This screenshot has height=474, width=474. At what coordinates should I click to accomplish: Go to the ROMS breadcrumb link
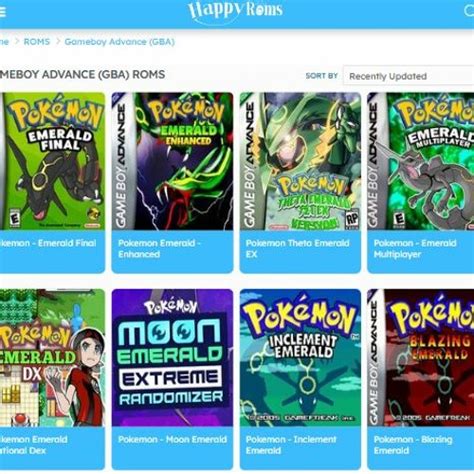[37, 42]
